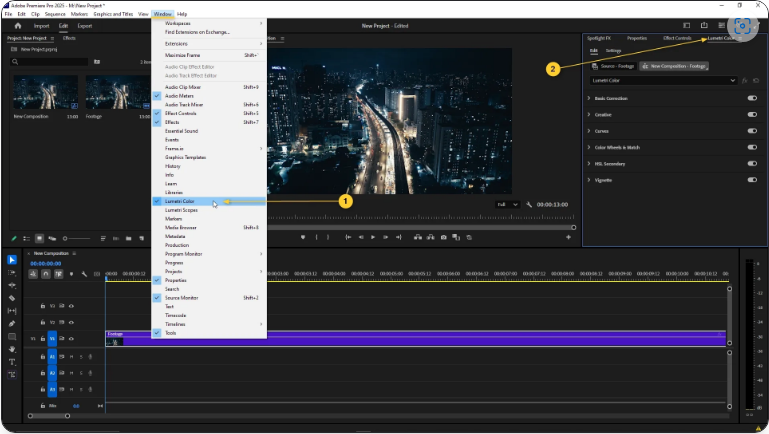Add marker in the Program Monitor
Viewport: 769px width, 434px height.
point(303,237)
